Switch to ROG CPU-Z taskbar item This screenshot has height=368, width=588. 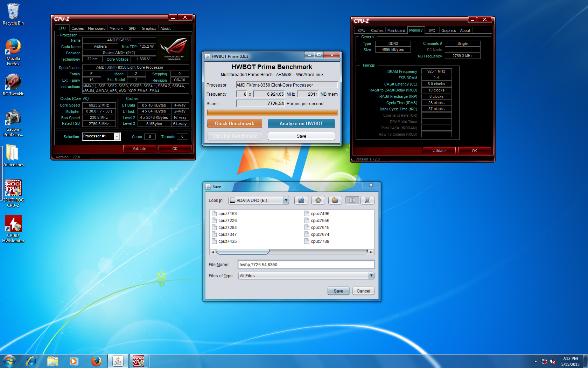pos(139,361)
